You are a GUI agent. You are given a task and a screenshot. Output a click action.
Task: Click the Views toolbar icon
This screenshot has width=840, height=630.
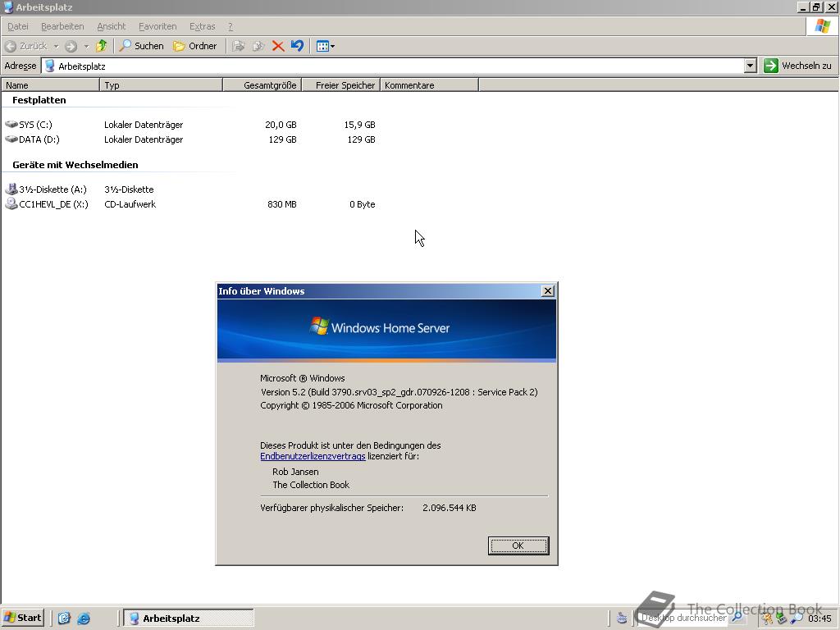click(x=322, y=46)
